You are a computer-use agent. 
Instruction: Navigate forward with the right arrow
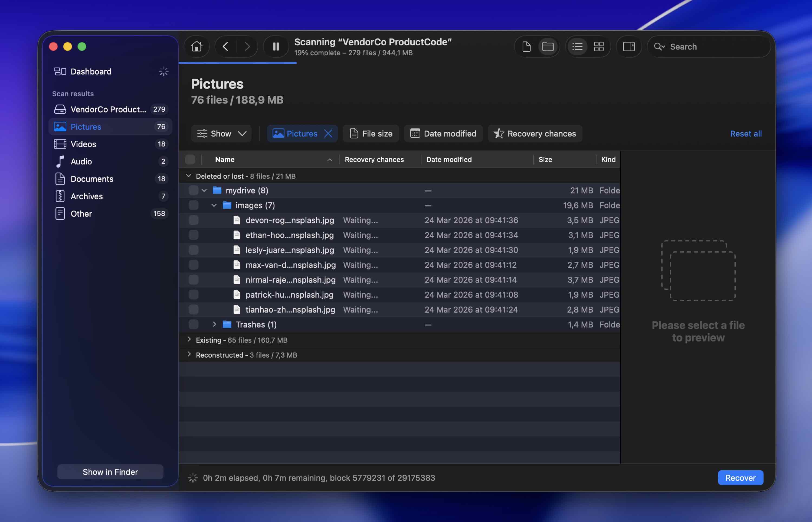click(247, 46)
